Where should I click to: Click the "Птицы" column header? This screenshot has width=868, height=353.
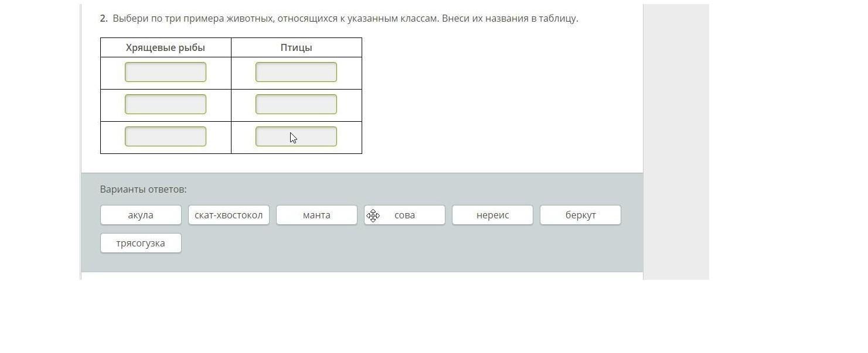296,47
